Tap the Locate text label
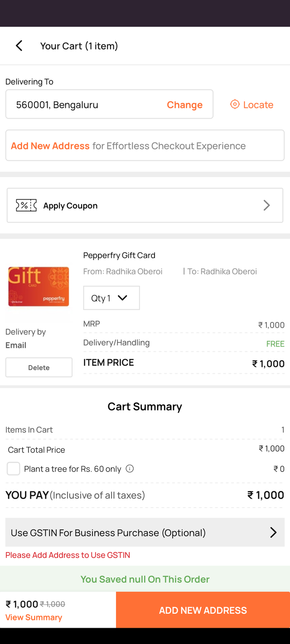Viewport: 290px width, 644px height. pyautogui.click(x=258, y=105)
